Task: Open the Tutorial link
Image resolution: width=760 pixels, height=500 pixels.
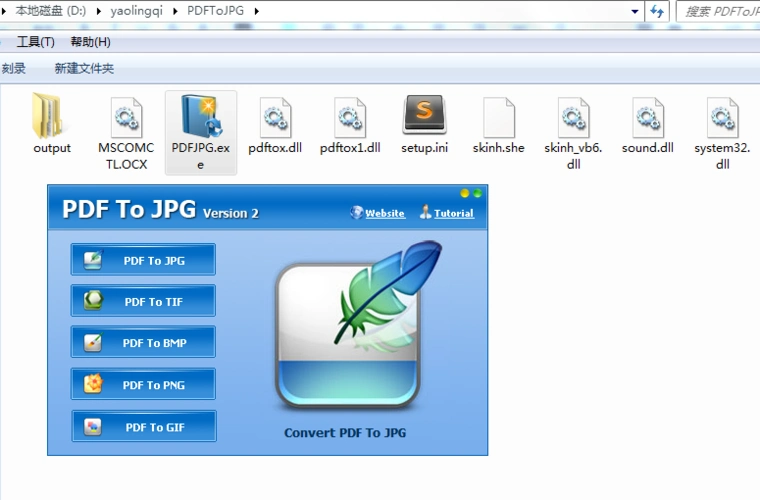Action: (x=454, y=213)
